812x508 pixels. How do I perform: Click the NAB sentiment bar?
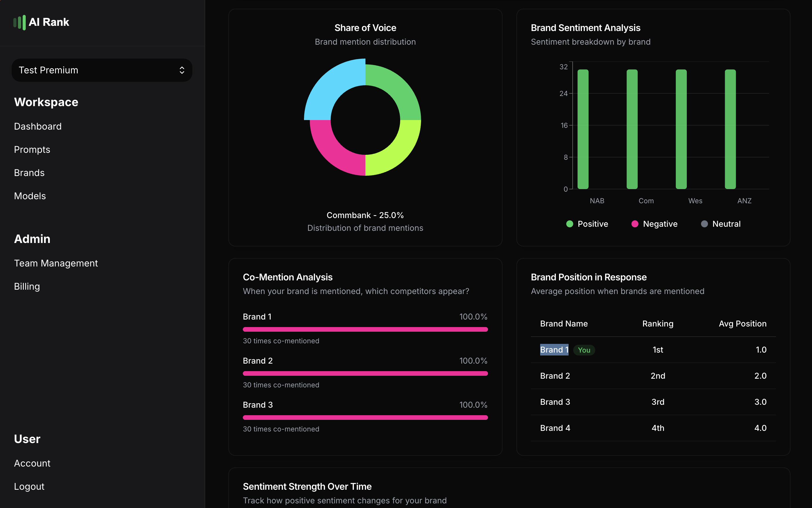[x=583, y=129]
